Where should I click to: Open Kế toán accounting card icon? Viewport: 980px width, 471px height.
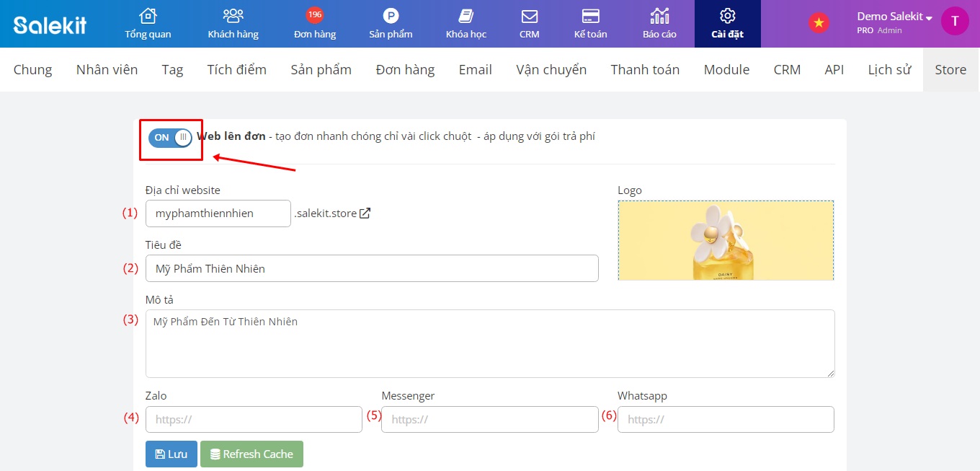tap(591, 17)
